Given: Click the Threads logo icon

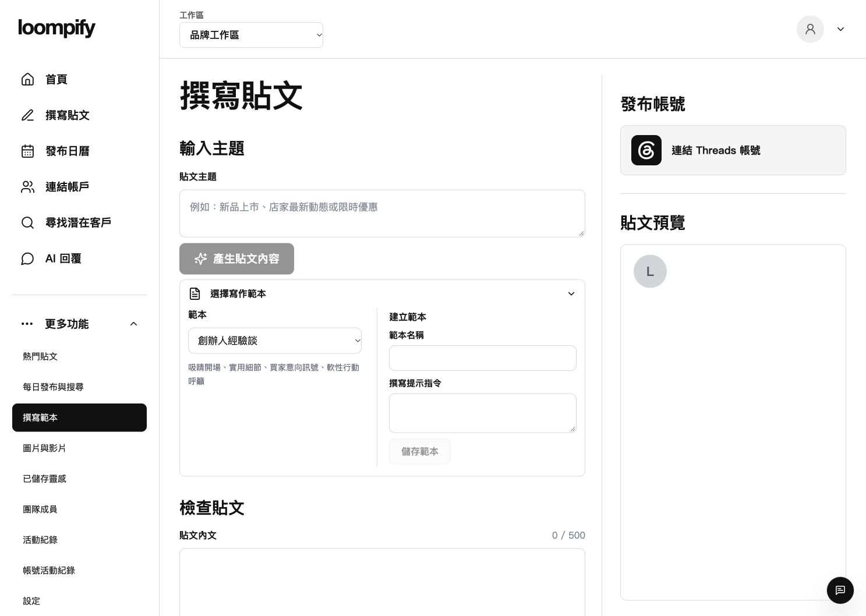Looking at the screenshot, I should pyautogui.click(x=646, y=150).
